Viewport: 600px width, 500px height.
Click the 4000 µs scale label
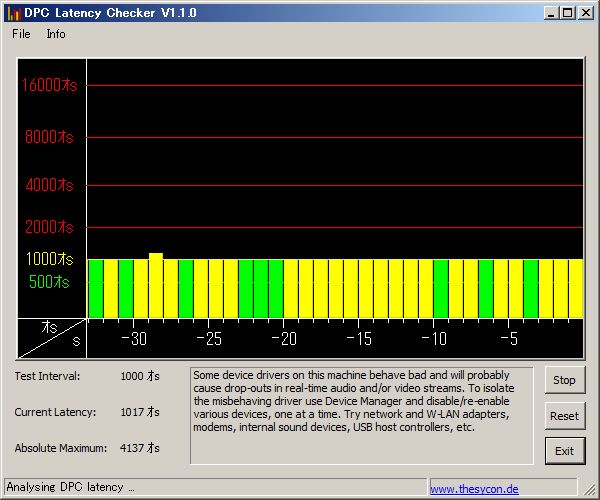[x=49, y=185]
